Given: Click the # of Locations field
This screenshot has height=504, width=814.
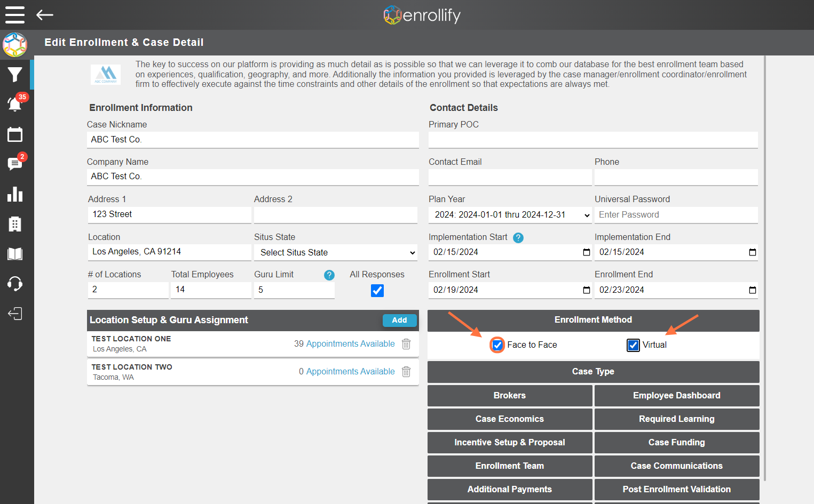Looking at the screenshot, I should (x=128, y=290).
